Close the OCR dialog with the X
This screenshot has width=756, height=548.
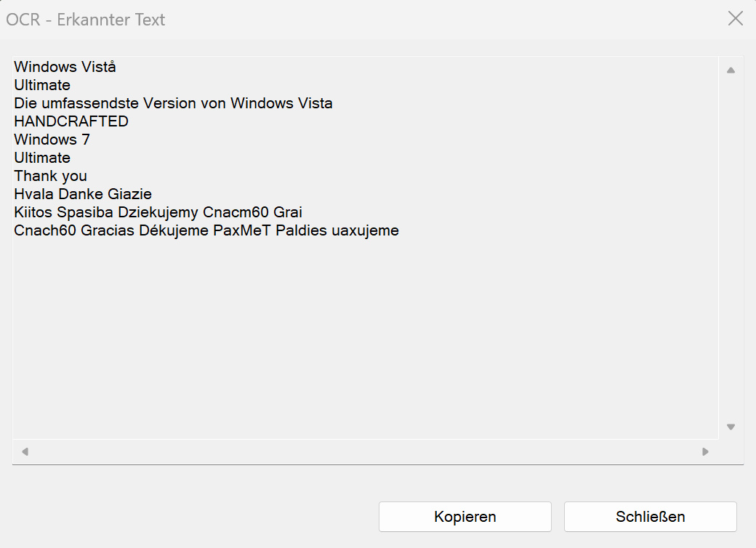[x=735, y=19]
